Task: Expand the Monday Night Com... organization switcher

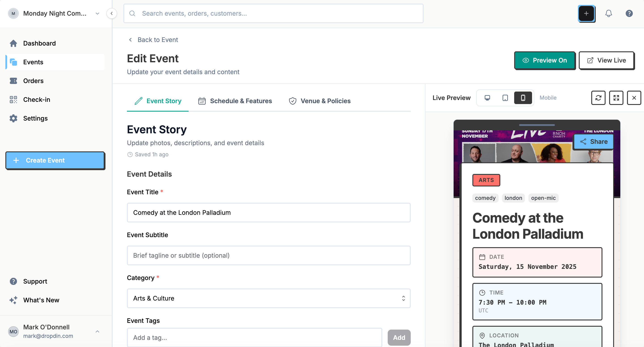Action: [x=97, y=13]
